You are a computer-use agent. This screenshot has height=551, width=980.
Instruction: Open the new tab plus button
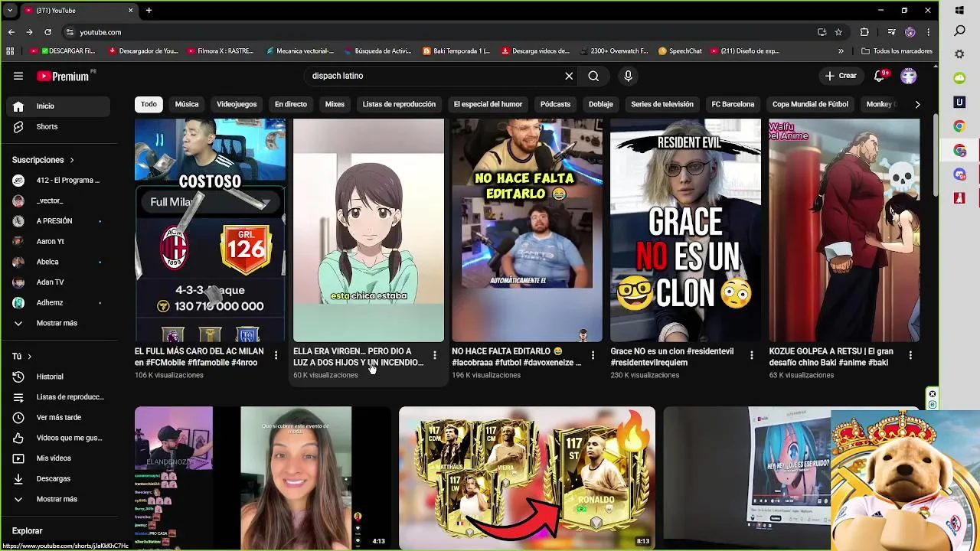tap(149, 11)
